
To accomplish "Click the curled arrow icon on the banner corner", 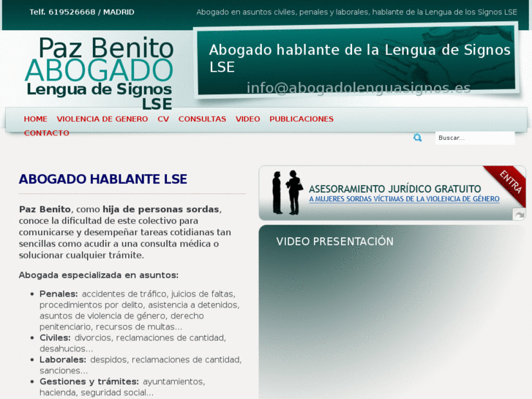I will click(x=519, y=215).
